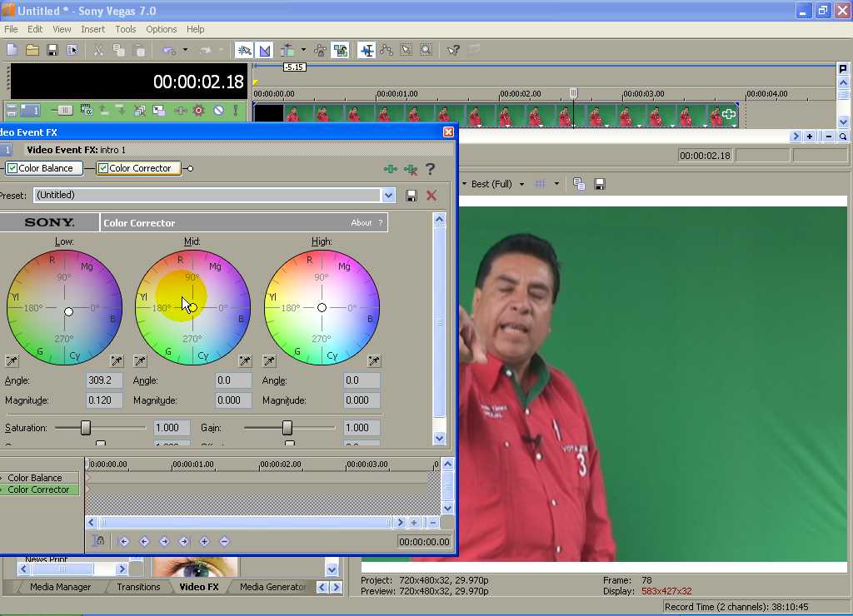The height and width of the screenshot is (616, 853).
Task: Open the File menu
Action: [x=11, y=29]
